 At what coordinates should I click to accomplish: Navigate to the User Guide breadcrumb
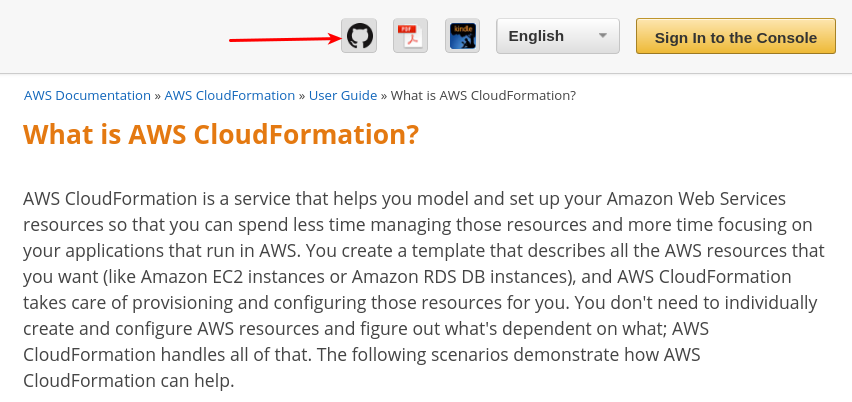(x=343, y=96)
